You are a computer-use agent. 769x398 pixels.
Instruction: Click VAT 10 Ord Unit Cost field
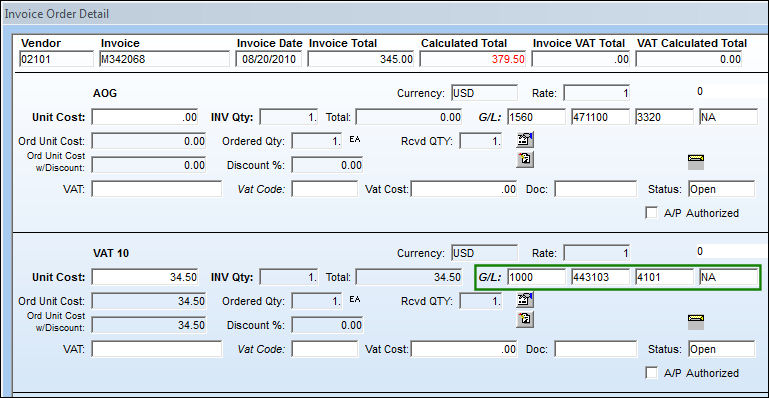tap(149, 301)
